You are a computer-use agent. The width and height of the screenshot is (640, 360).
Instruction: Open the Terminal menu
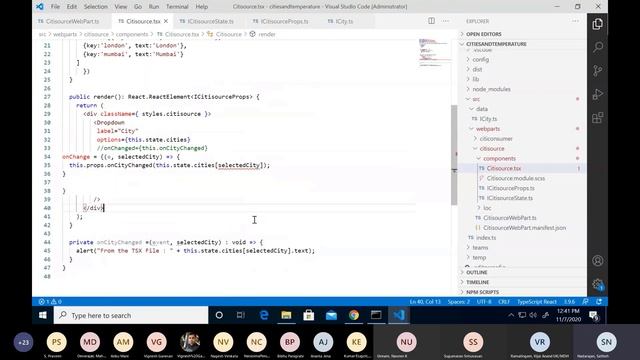point(177,7)
